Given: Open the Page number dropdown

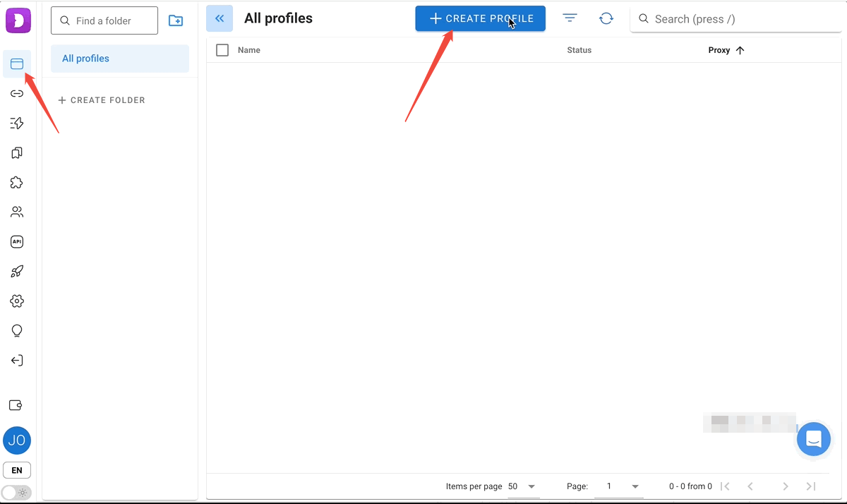Looking at the screenshot, I should tap(623, 486).
